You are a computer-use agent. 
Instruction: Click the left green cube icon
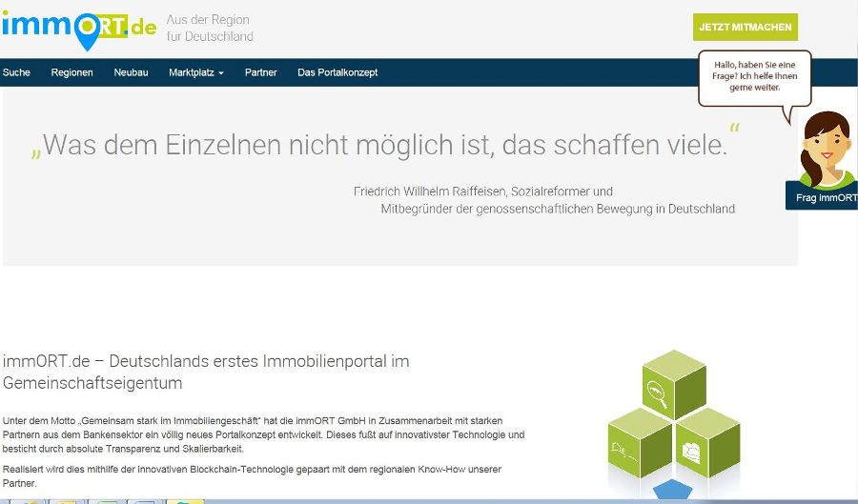click(x=640, y=443)
